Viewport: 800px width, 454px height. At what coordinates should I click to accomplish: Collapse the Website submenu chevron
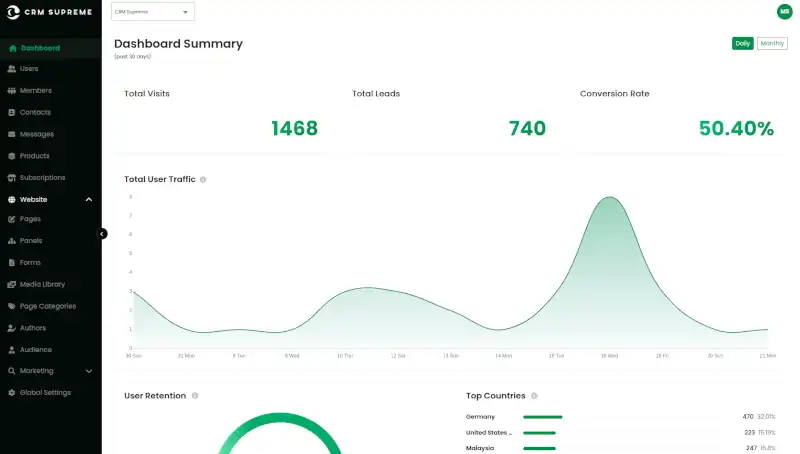89,199
